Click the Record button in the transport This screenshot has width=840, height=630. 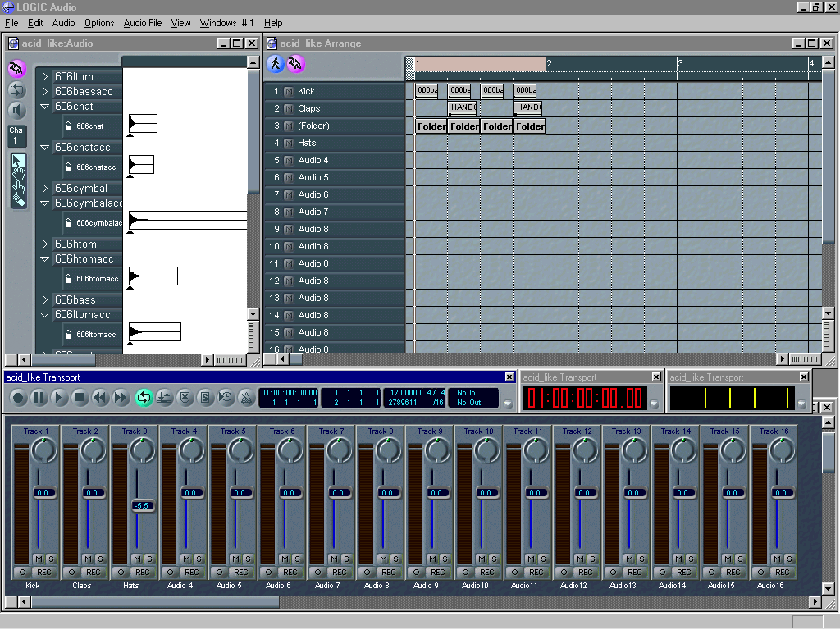coord(18,398)
